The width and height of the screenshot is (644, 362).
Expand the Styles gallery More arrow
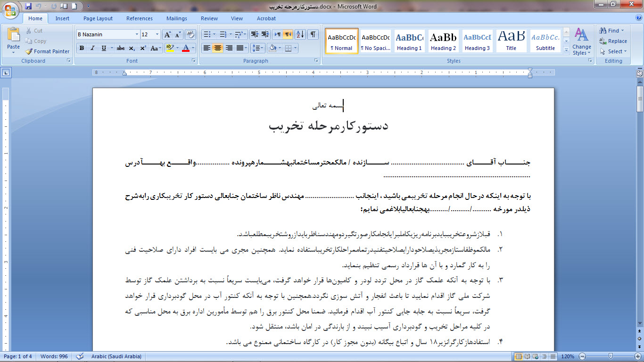tap(566, 49)
